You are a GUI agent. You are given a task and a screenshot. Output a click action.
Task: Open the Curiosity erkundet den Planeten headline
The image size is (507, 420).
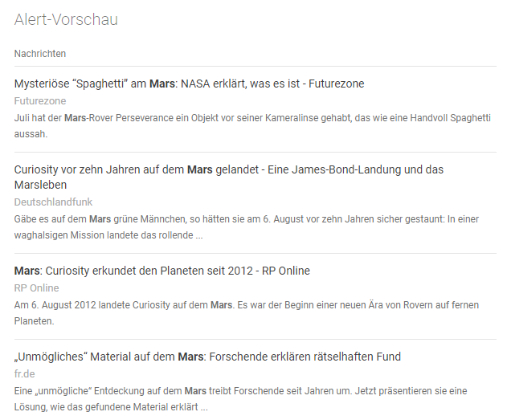point(162,271)
